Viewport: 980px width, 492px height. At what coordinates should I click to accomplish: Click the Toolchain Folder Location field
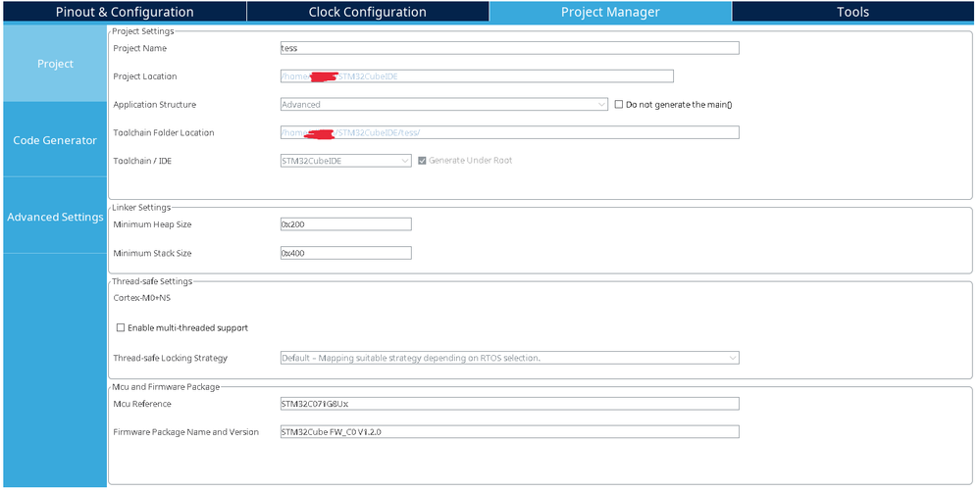pyautogui.click(x=509, y=132)
